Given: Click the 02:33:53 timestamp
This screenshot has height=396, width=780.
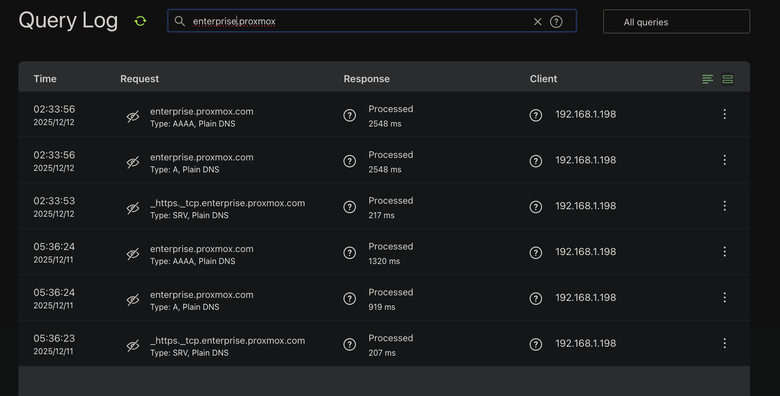Looking at the screenshot, I should [x=54, y=201].
